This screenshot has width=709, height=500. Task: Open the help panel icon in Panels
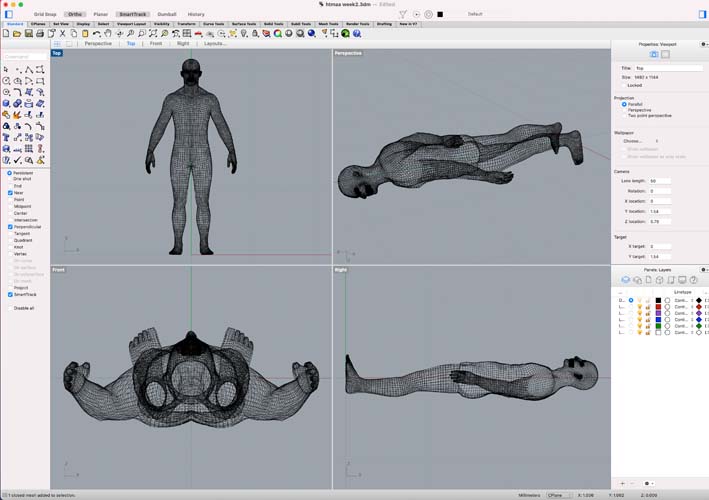click(694, 280)
